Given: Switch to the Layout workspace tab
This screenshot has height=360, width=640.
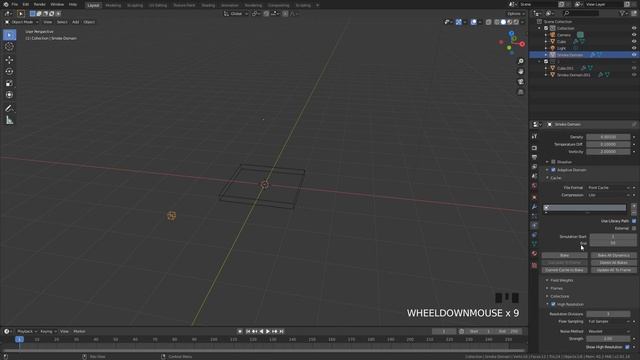Looking at the screenshot, I should pos(93,5).
